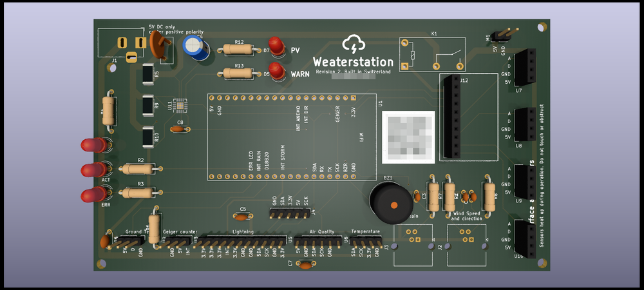Viewport: 644px width, 290px height.
Task: Click the cloud lightning logo above Weaterstation
Action: (x=353, y=44)
